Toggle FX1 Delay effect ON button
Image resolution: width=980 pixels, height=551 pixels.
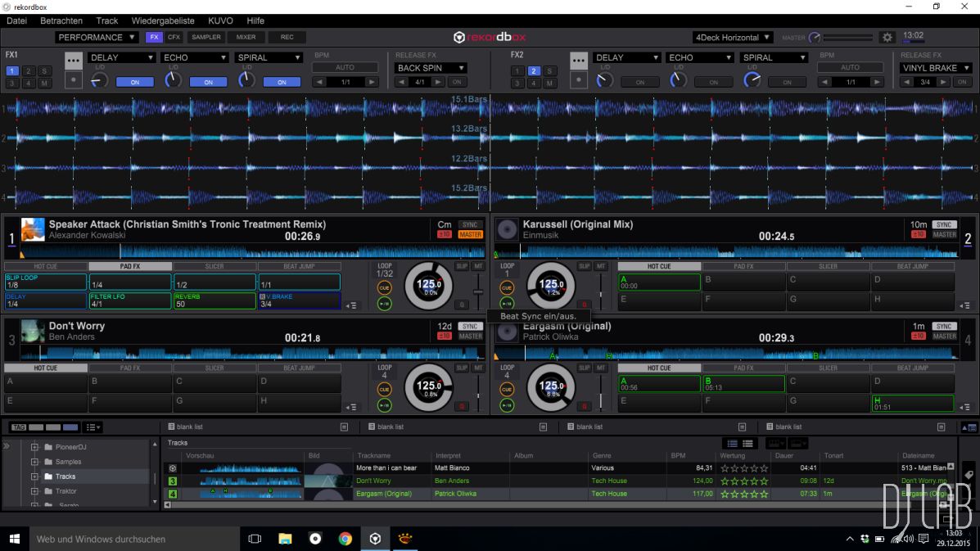click(x=135, y=82)
